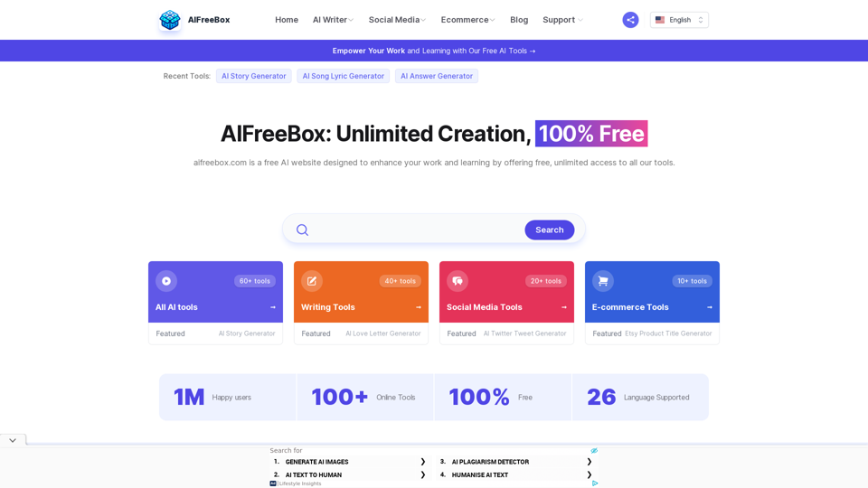This screenshot has width=868, height=488.
Task: Click the arrow on Writing Tools card
Action: click(x=419, y=307)
